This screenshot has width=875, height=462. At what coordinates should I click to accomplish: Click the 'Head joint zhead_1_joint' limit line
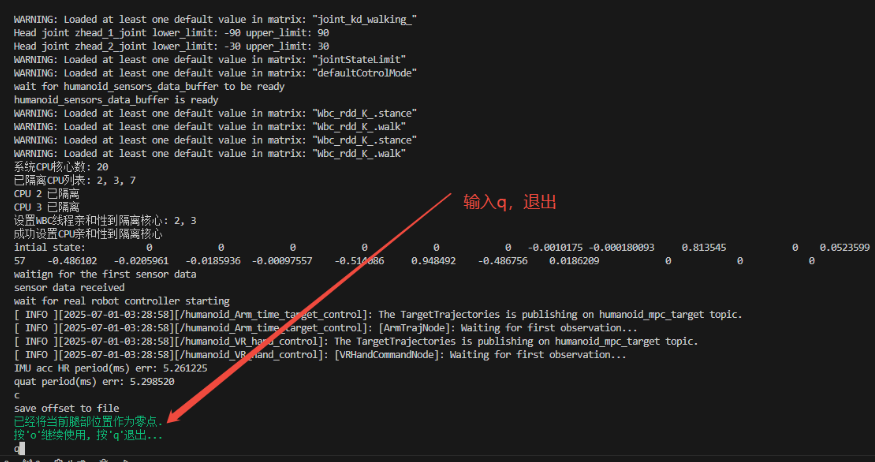pos(165,33)
